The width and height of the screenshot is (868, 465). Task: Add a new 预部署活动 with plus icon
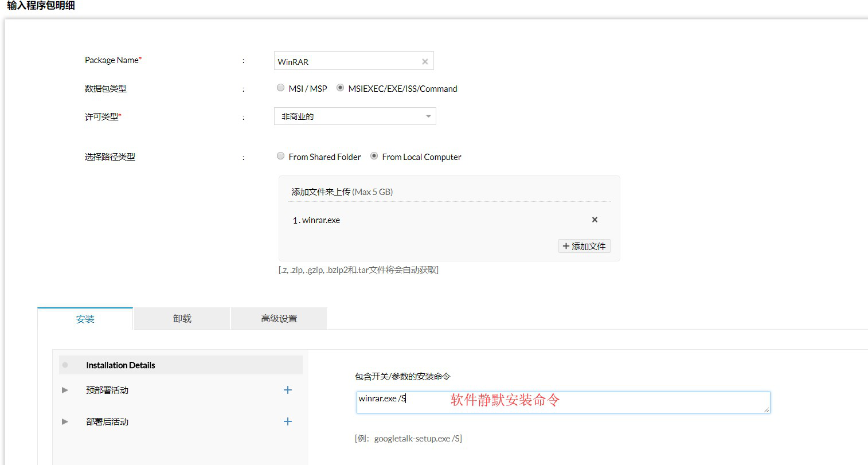pyautogui.click(x=288, y=390)
